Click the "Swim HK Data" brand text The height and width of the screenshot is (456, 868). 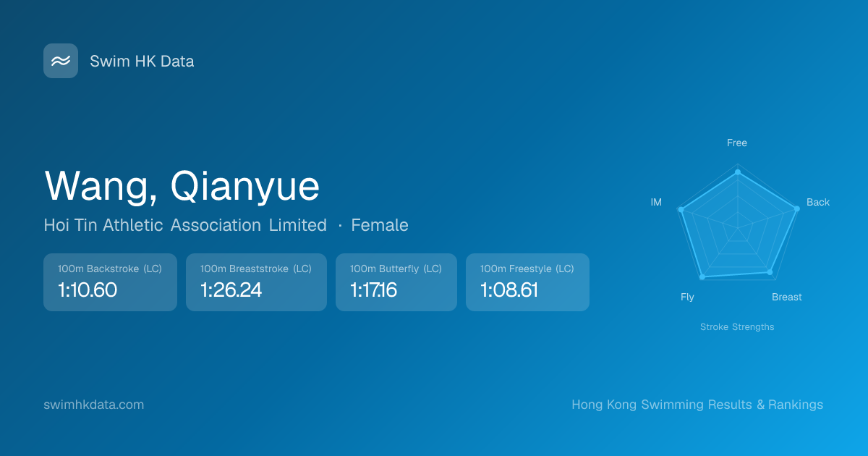[x=142, y=62]
